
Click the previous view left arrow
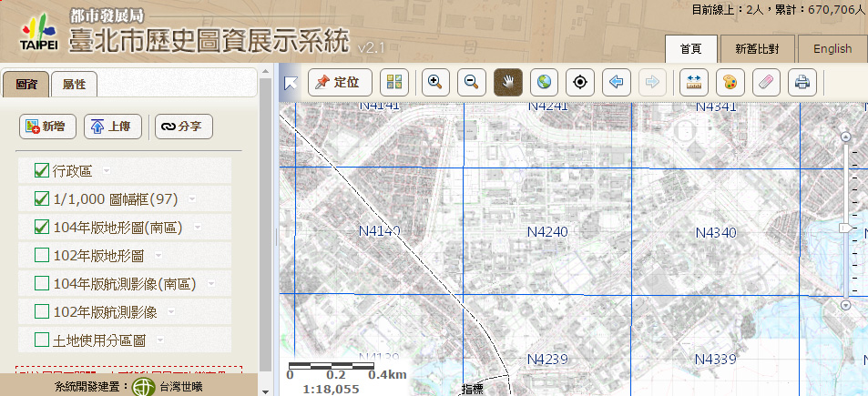(x=616, y=83)
